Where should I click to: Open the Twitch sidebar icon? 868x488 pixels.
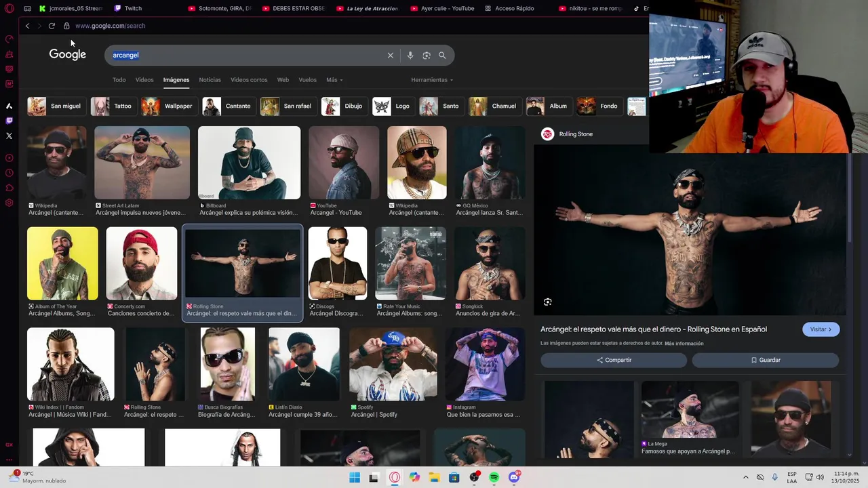(x=9, y=121)
